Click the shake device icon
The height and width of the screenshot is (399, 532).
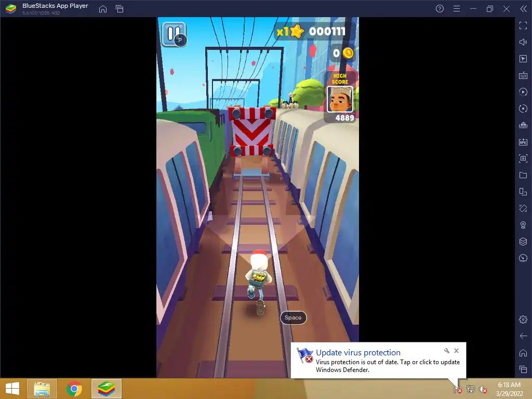tap(523, 208)
